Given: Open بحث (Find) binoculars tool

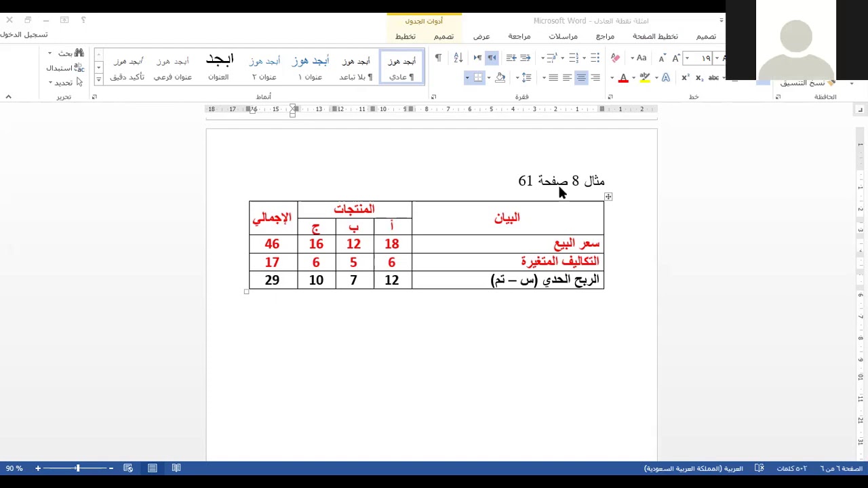Looking at the screenshot, I should click(71, 53).
